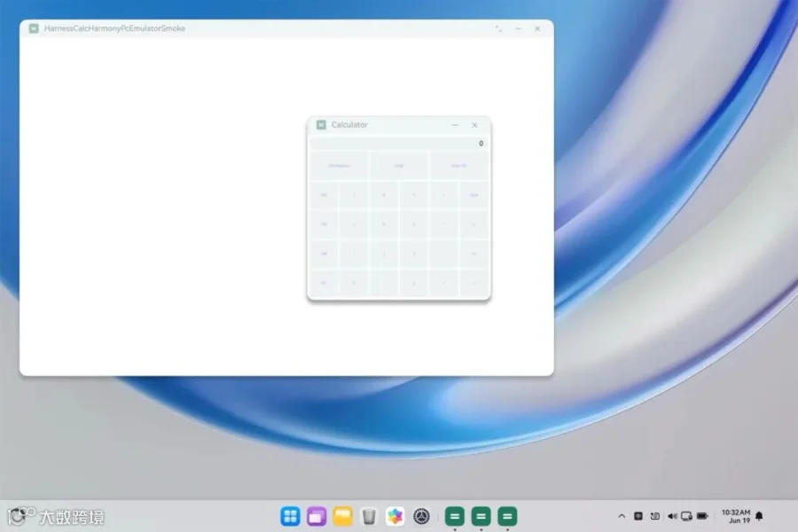Open the trash bin icon in the dock
Screen dimensions: 798x532
[369, 516]
